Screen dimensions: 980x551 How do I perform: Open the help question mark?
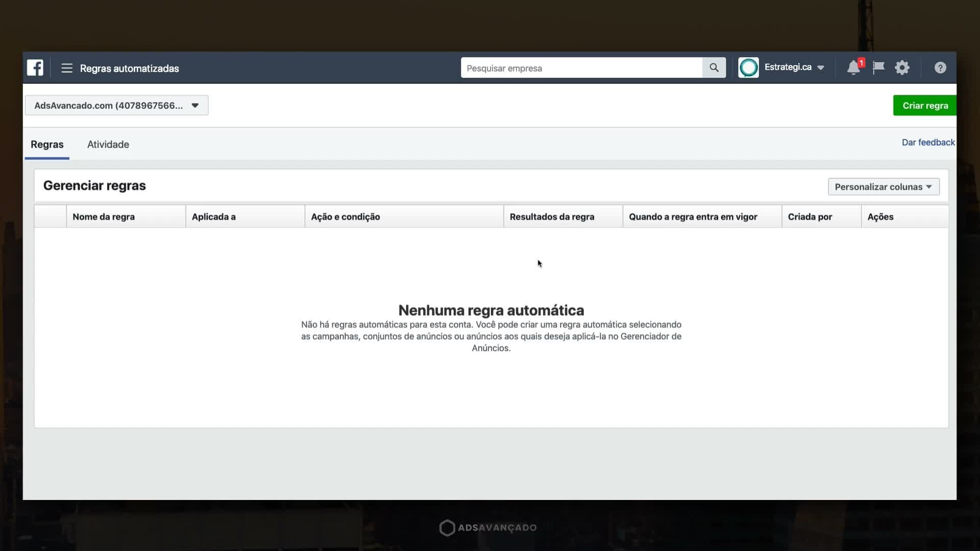[940, 67]
